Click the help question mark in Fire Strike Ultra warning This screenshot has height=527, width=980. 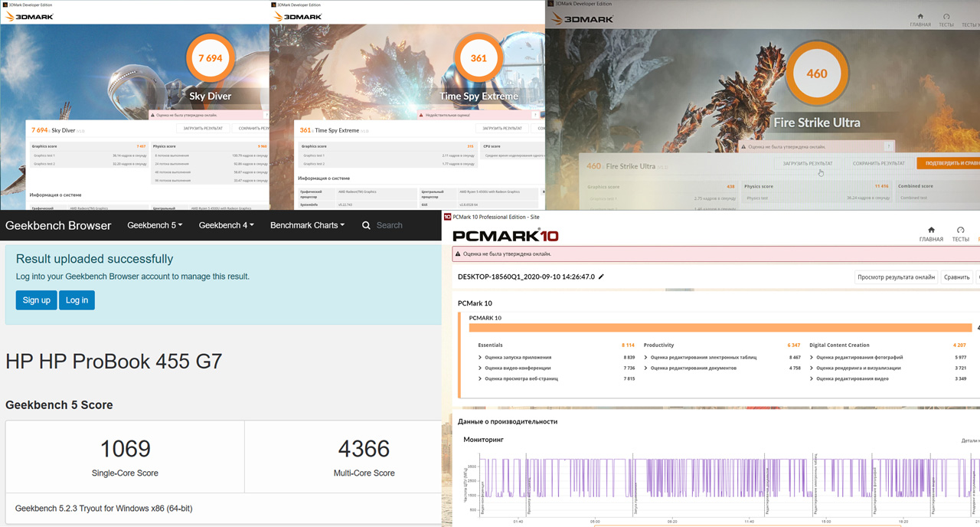(x=888, y=146)
